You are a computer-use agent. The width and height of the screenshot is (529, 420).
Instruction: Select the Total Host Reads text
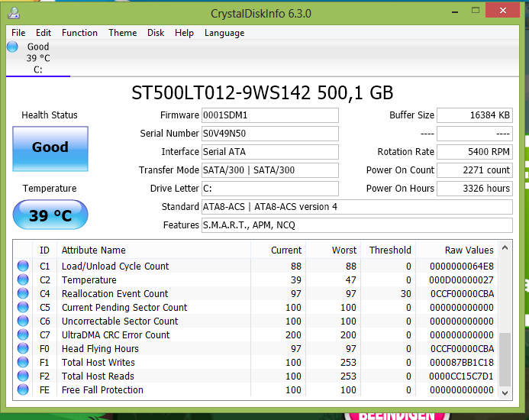click(x=98, y=376)
